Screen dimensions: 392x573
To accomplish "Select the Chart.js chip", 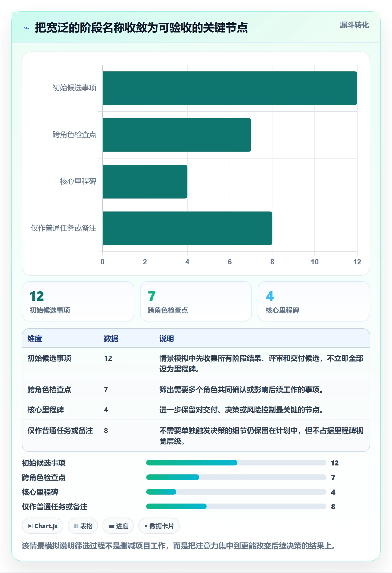I will pyautogui.click(x=43, y=526).
